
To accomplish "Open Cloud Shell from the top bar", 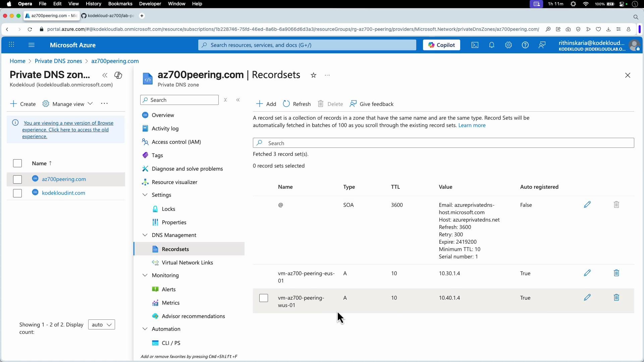I will pos(475,45).
